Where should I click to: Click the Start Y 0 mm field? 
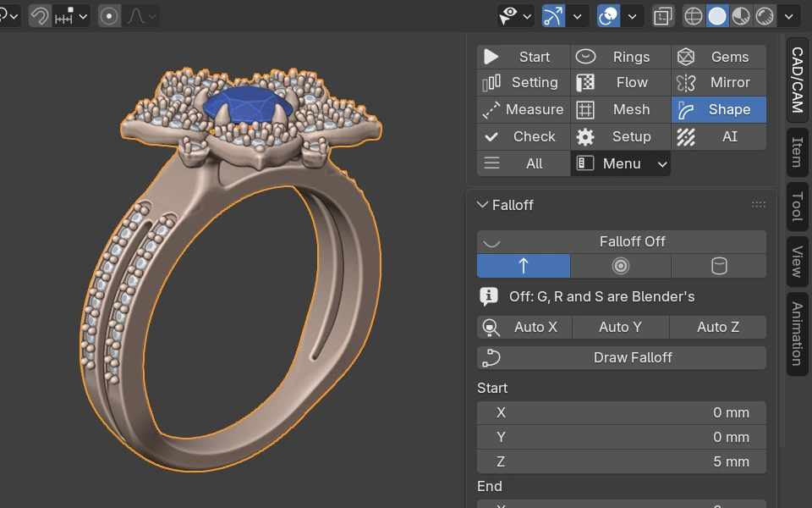[622, 437]
